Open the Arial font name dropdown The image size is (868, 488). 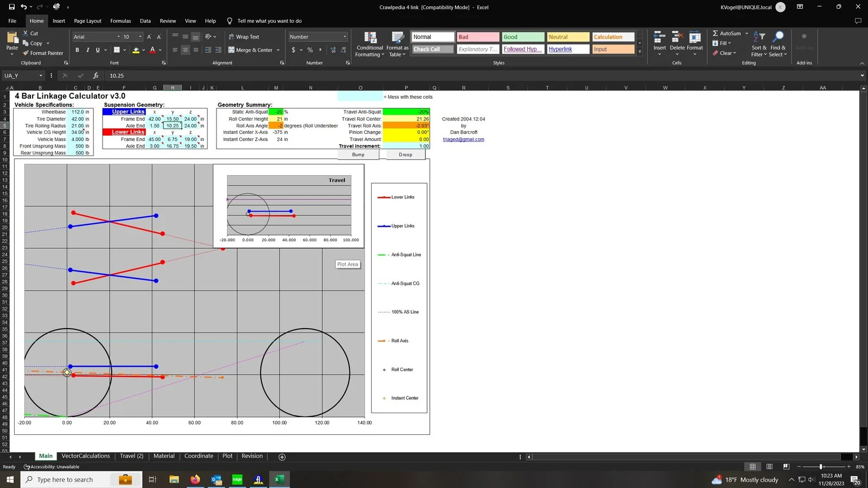[x=119, y=37]
